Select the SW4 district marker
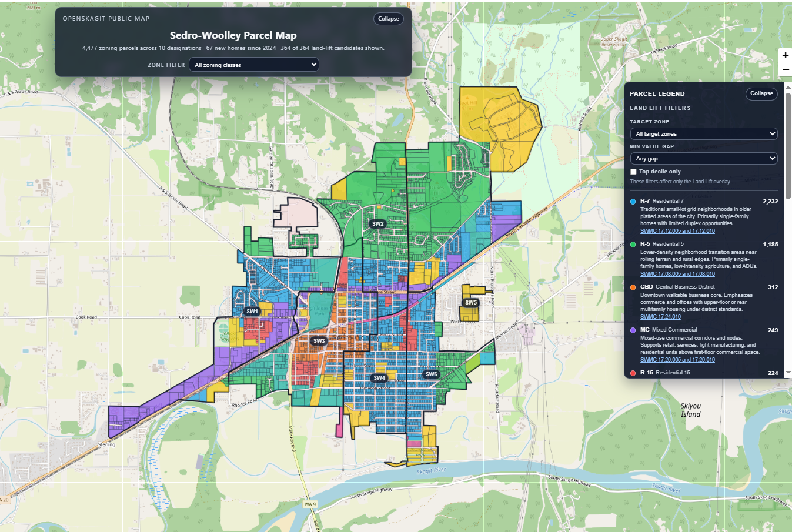Image resolution: width=792 pixels, height=532 pixels. pyautogui.click(x=379, y=378)
